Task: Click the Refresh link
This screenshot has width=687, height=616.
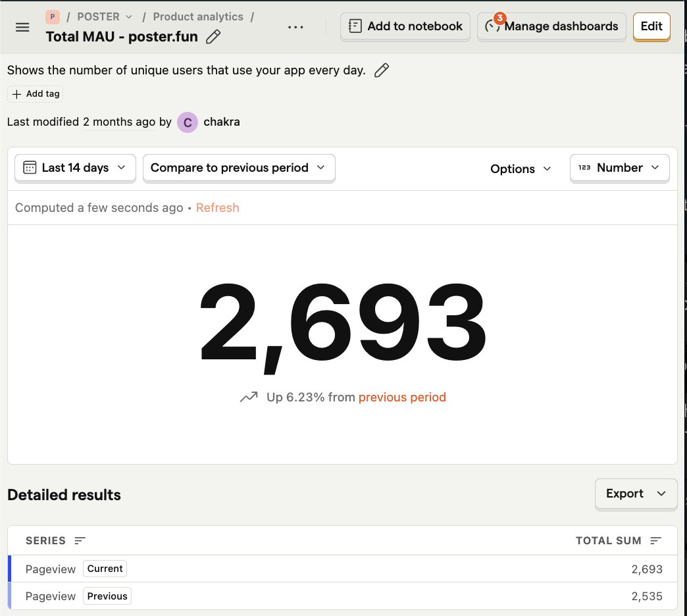Action: click(217, 208)
